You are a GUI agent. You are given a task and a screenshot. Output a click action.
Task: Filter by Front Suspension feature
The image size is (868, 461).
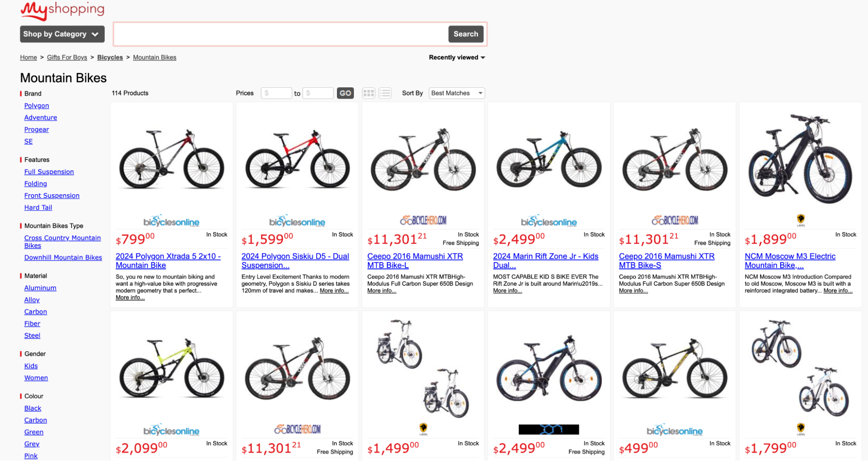[x=52, y=196]
